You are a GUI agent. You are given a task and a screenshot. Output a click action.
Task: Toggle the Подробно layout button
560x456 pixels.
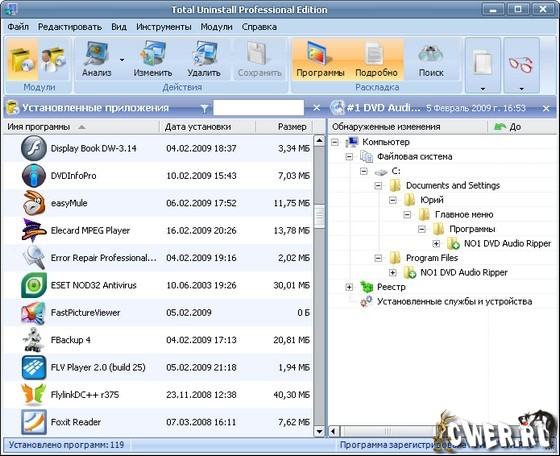click(x=376, y=59)
